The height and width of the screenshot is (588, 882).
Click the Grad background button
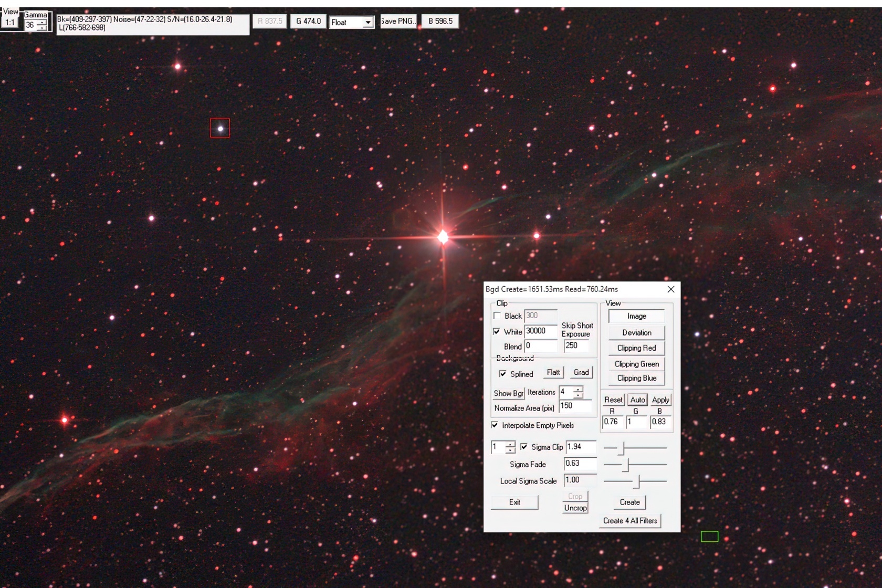581,372
